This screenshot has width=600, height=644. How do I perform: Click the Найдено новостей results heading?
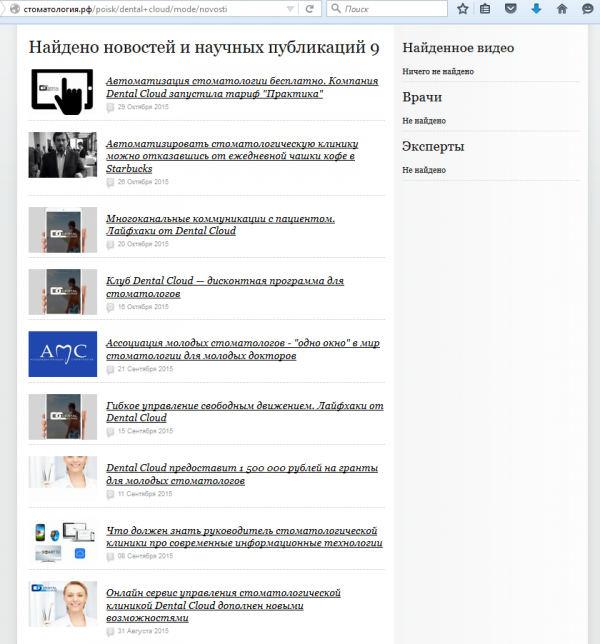[x=204, y=47]
